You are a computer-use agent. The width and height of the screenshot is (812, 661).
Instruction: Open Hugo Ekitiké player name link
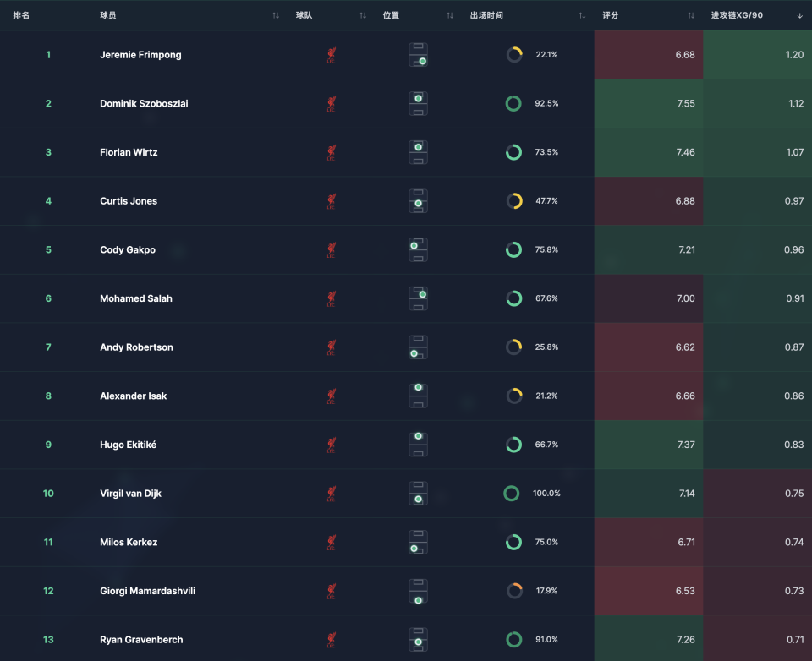(x=128, y=445)
